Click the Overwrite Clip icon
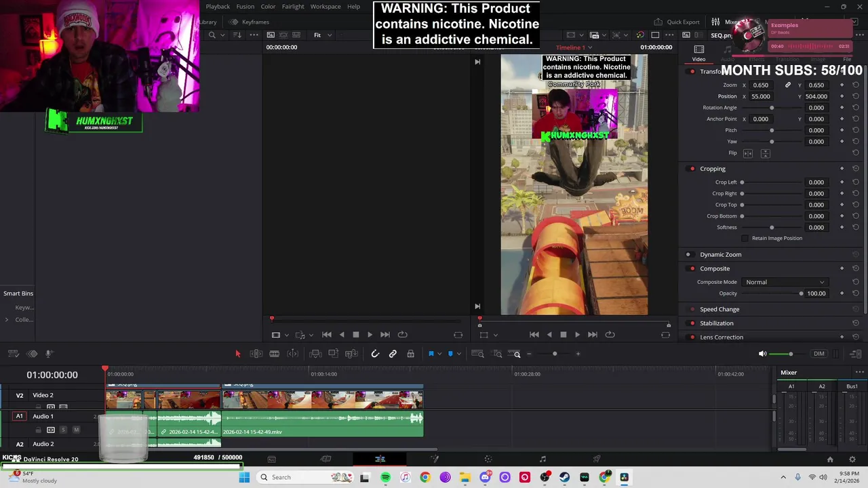This screenshot has width=868, height=488. click(x=333, y=354)
